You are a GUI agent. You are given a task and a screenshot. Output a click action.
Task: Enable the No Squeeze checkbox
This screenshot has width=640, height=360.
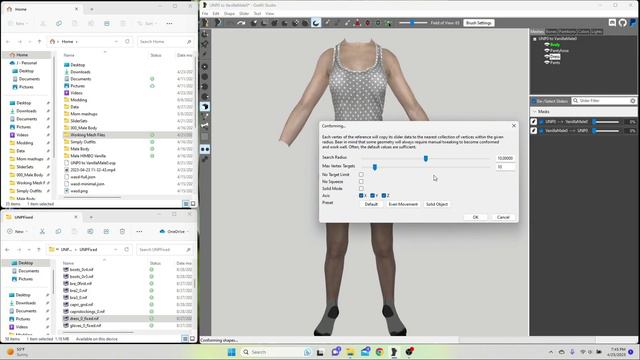tap(361, 181)
